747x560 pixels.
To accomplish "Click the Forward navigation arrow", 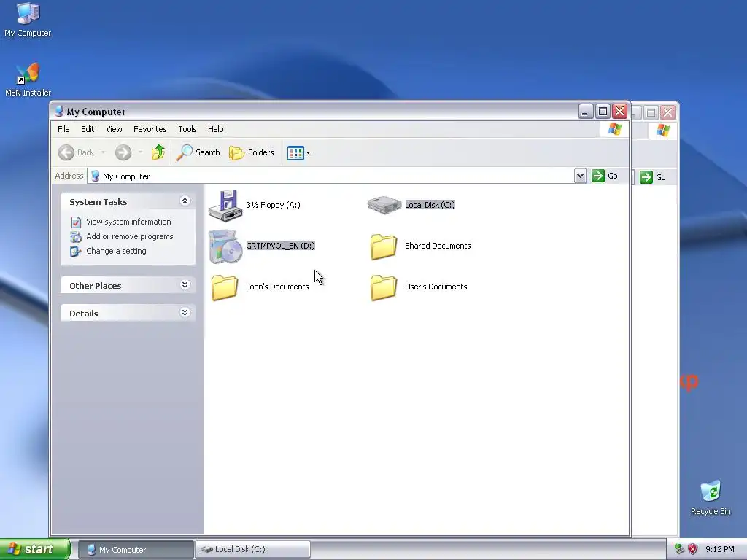I will (x=123, y=152).
